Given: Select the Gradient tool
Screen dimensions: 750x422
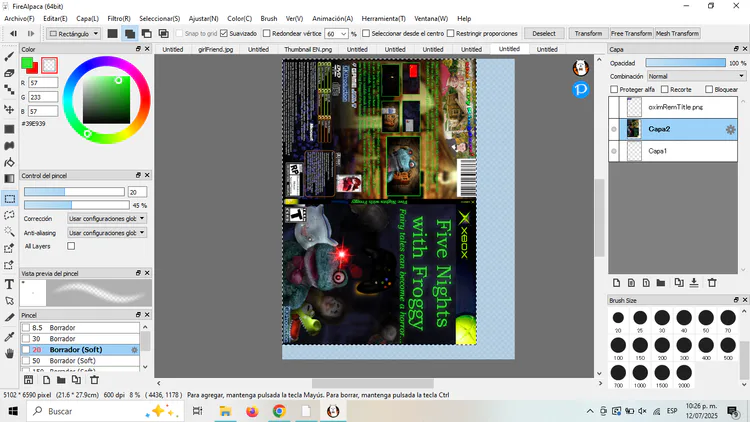Looking at the screenshot, I should [x=9, y=178].
